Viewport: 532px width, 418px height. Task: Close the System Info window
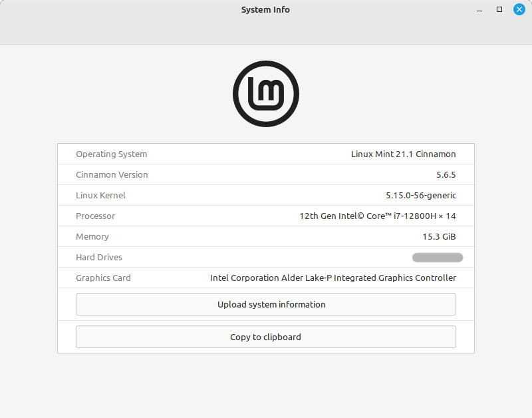(519, 9)
